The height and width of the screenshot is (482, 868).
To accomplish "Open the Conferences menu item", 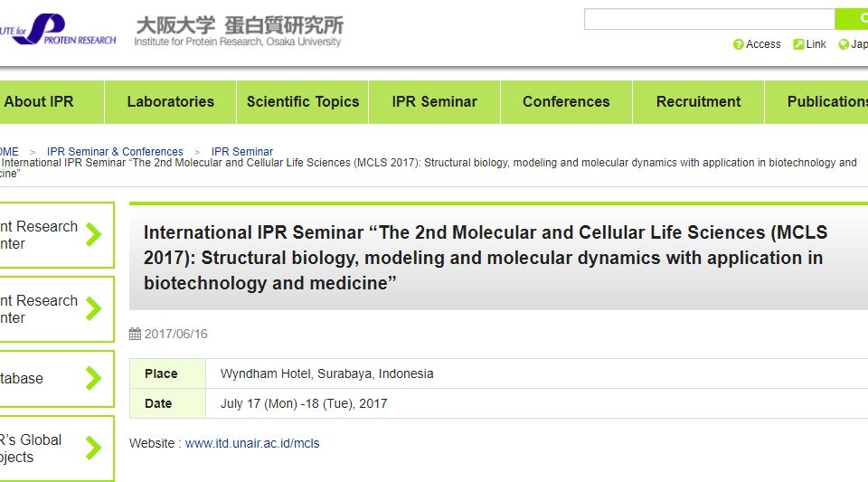I will pos(566,102).
